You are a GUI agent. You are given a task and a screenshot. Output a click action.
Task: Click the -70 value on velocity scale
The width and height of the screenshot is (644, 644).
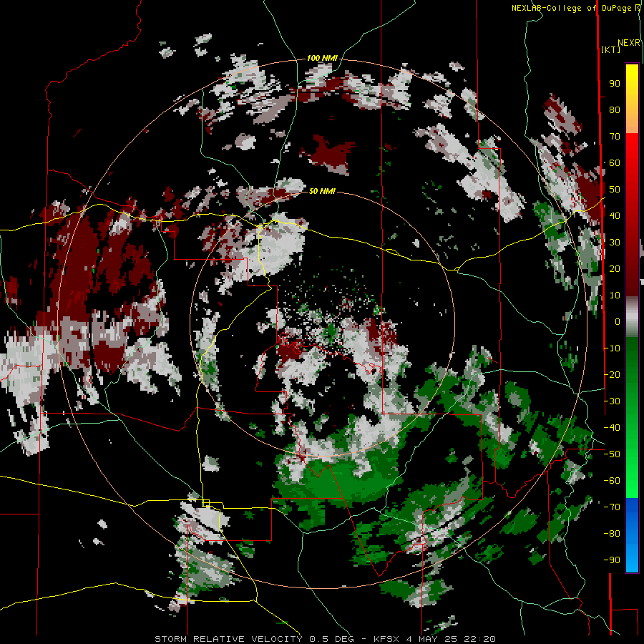[x=612, y=507]
